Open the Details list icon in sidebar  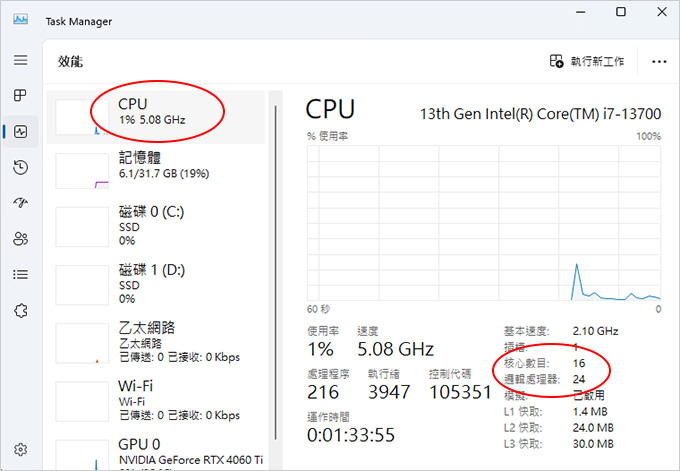(x=20, y=275)
